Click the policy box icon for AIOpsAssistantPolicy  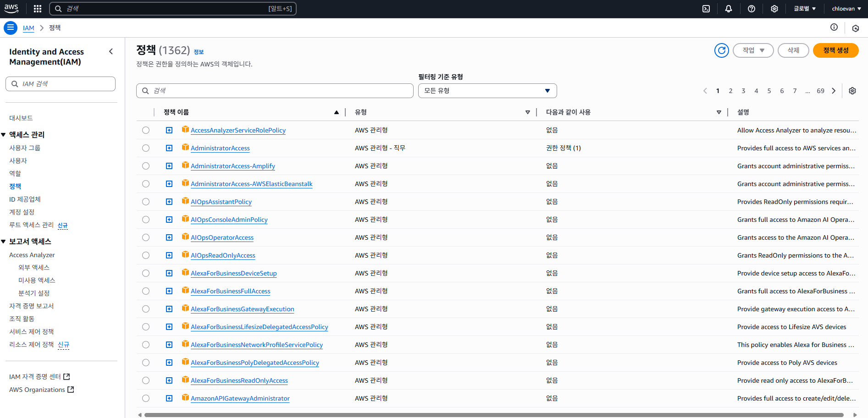pos(185,201)
